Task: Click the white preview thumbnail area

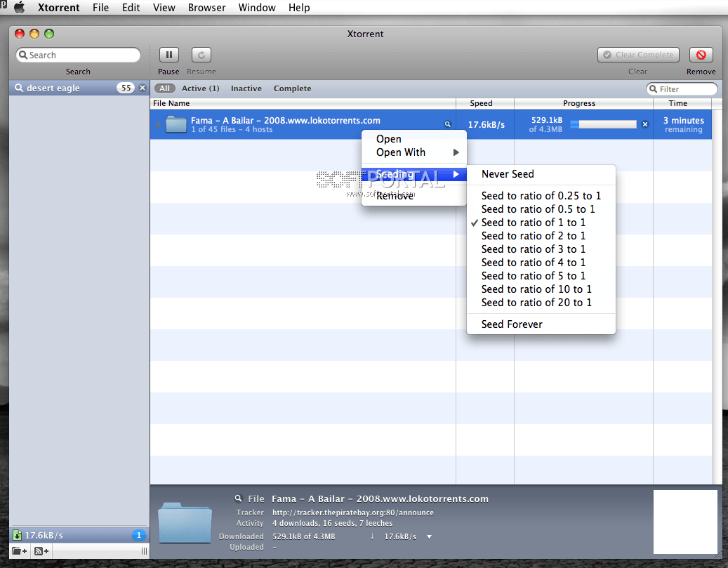Action: (685, 522)
